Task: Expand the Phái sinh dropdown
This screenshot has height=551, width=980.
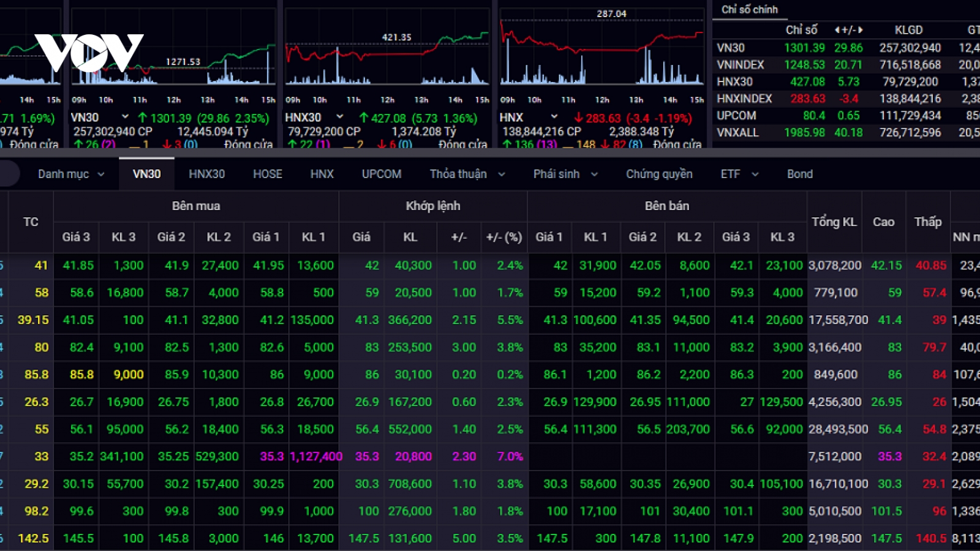Action: pyautogui.click(x=565, y=174)
